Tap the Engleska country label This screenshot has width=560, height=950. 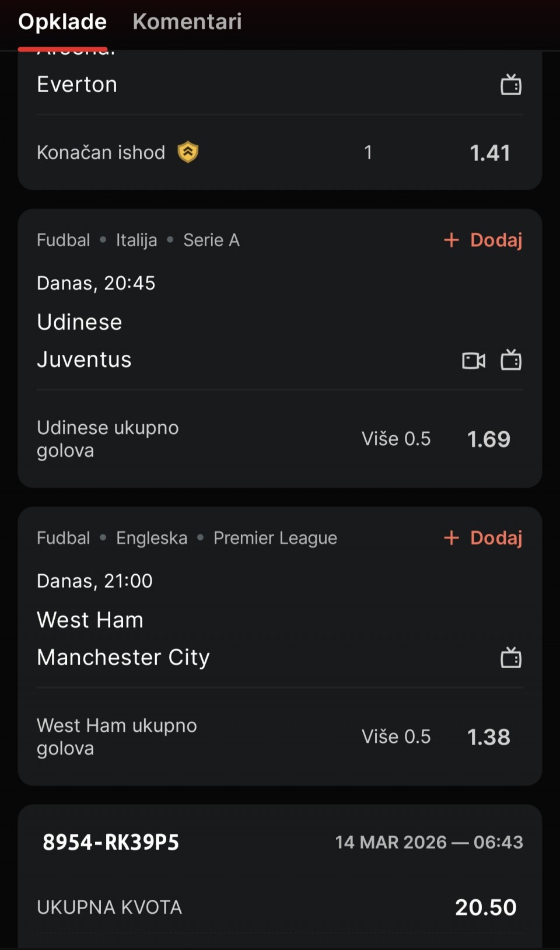(152, 537)
